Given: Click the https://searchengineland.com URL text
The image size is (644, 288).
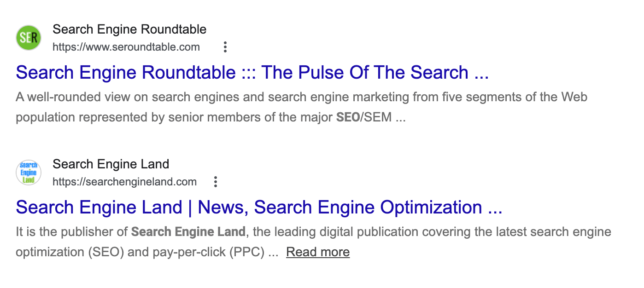Looking at the screenshot, I should point(124,182).
